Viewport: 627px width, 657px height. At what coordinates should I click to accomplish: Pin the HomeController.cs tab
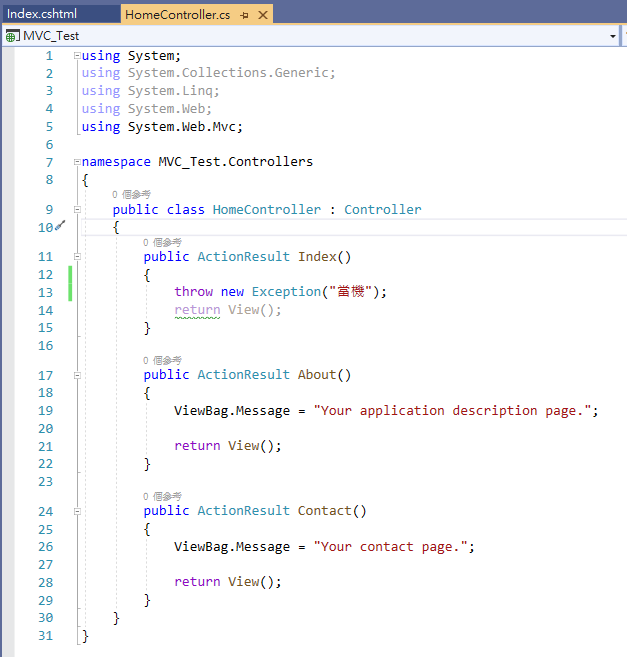click(x=244, y=16)
